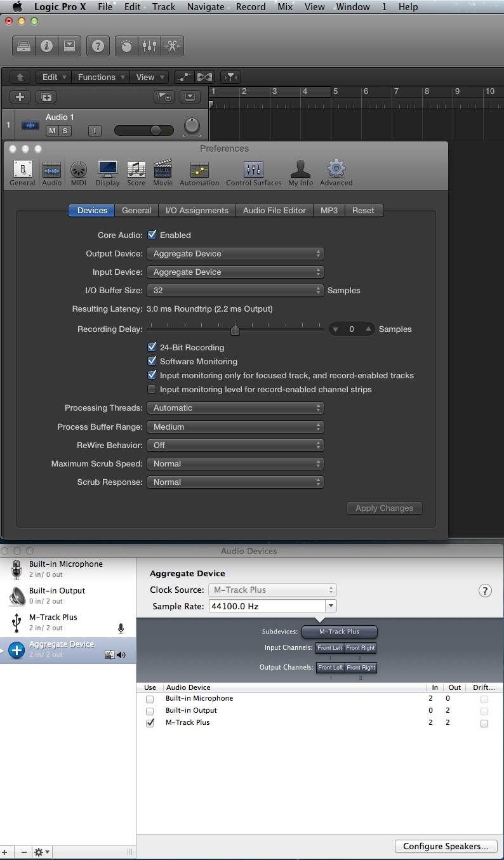The width and height of the screenshot is (504, 860).
Task: Open the Inspector info button
Action: click(x=46, y=46)
